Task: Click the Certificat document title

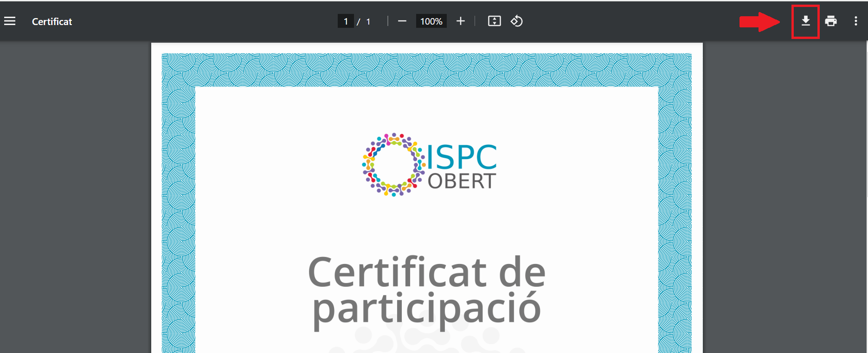Action: (x=52, y=21)
